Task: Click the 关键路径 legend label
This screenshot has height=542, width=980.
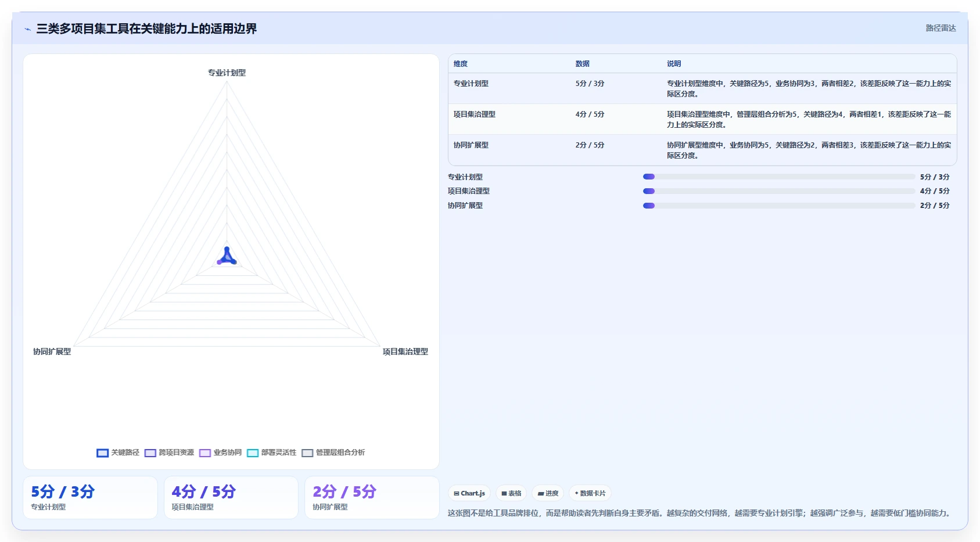Action: point(125,453)
